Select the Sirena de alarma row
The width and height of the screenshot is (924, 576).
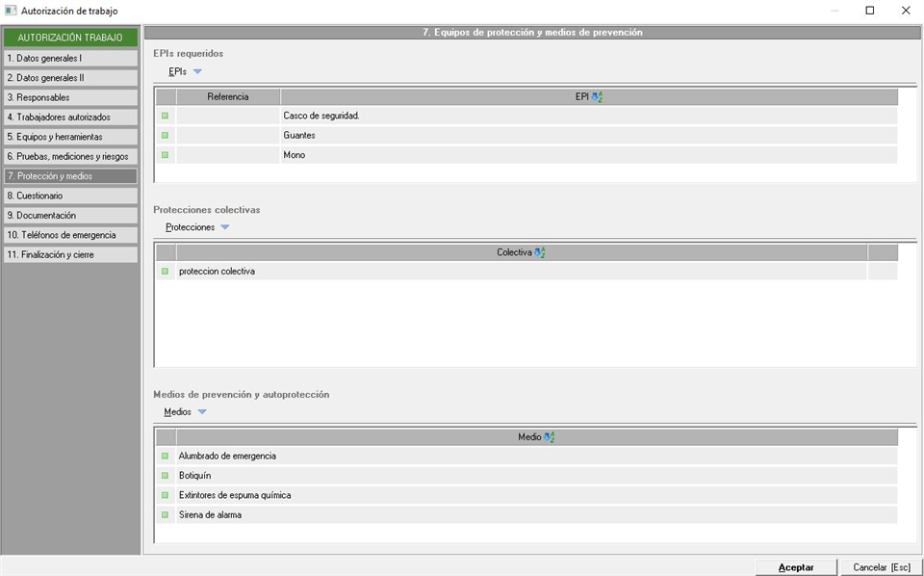tap(526, 514)
